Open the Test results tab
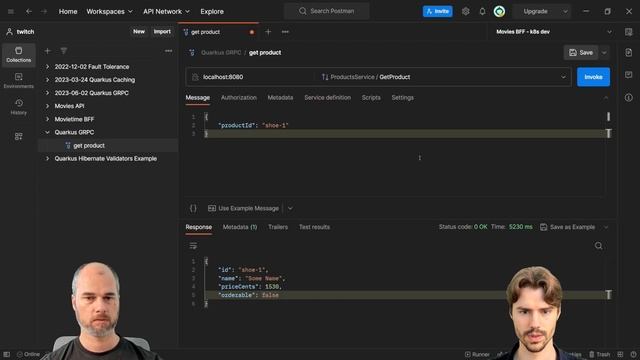Viewport: 640px width, 360px height. tap(314, 227)
